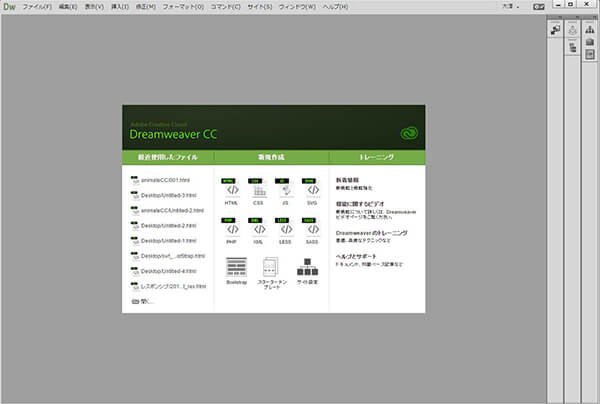The image size is (600, 404).
Task: Click the 新規作成 column header
Action: 271,157
